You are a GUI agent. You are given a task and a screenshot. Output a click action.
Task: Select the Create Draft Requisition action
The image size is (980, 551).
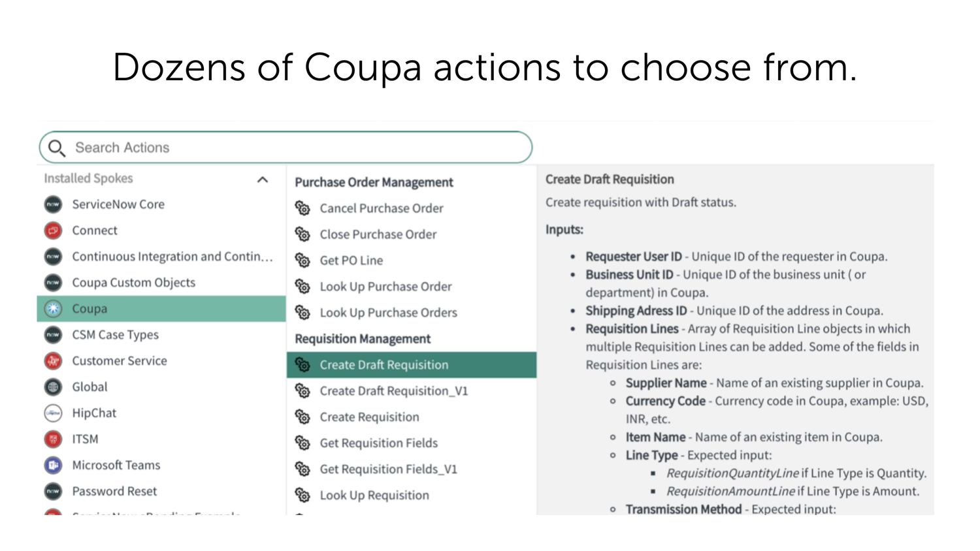384,364
